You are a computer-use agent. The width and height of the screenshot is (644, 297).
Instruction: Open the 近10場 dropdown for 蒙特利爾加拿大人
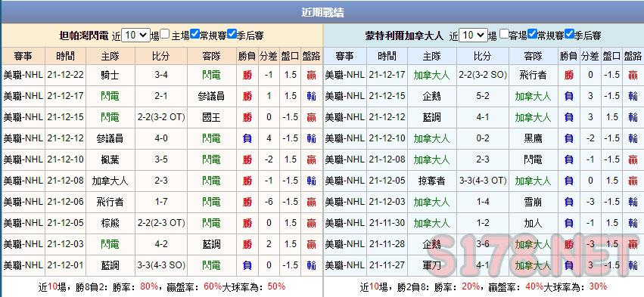(473, 36)
